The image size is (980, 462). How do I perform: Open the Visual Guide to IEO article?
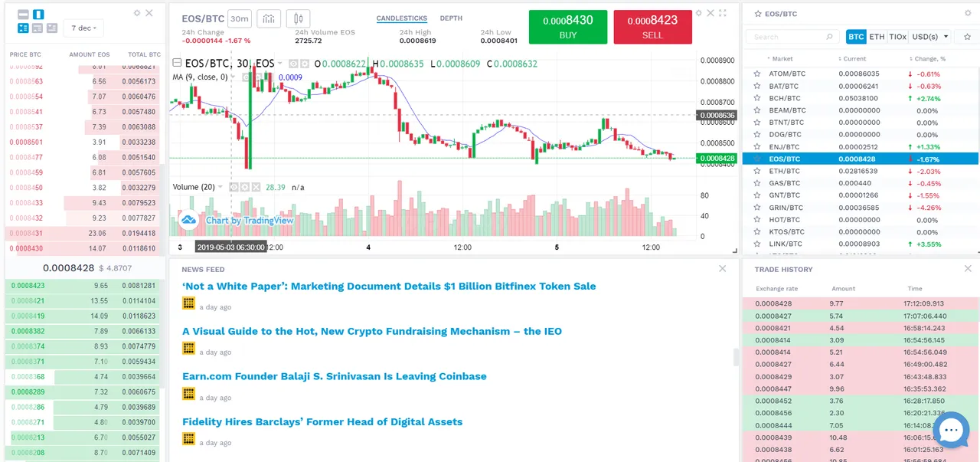pyautogui.click(x=372, y=331)
